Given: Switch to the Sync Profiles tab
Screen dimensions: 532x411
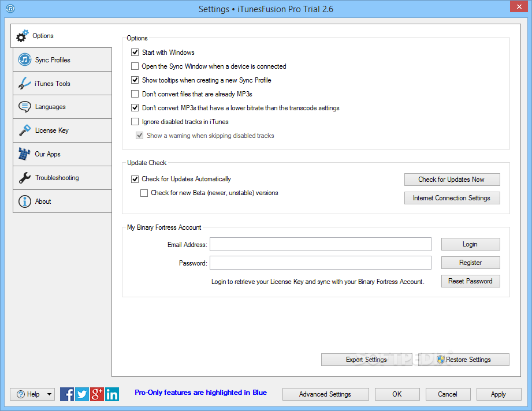Looking at the screenshot, I should (x=62, y=59).
